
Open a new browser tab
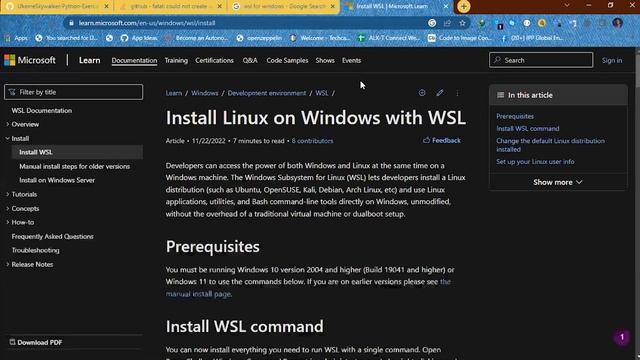pyautogui.click(x=463, y=7)
